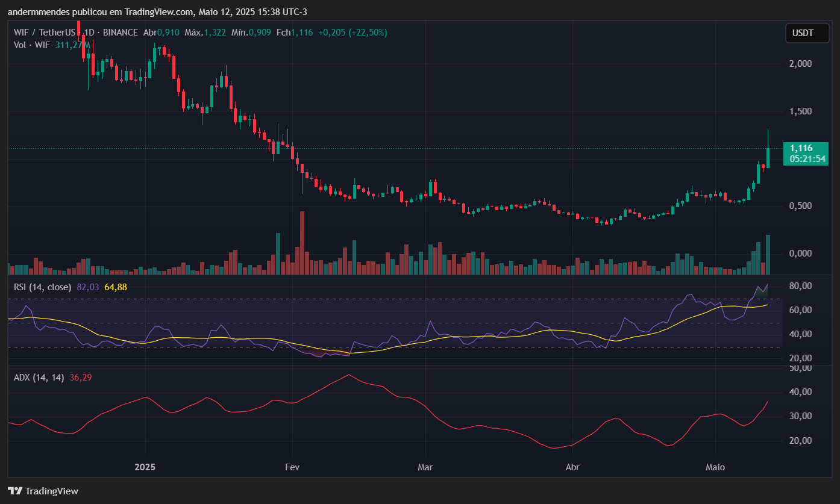This screenshot has height=504, width=840.
Task: Click the TradingView logo at bottom left
Action: click(x=43, y=491)
